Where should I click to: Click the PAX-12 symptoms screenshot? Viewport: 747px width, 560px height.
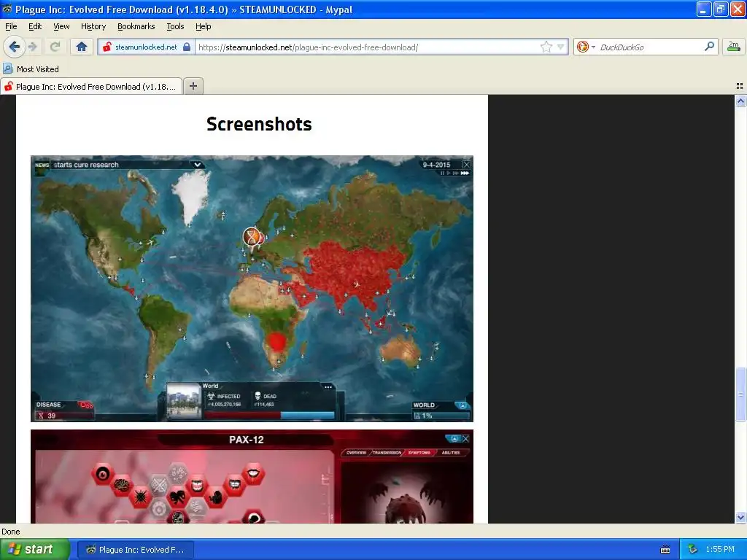(x=252, y=477)
